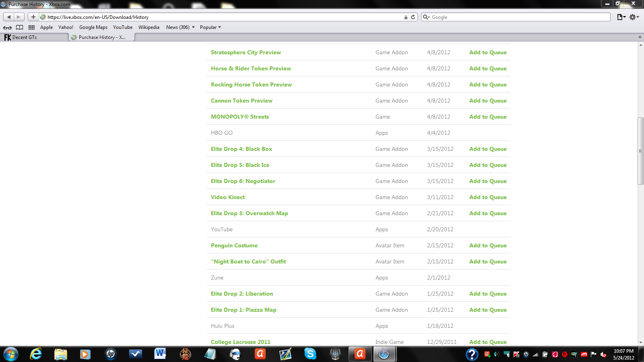Open the Kaspersky tray icon

click(x=516, y=354)
